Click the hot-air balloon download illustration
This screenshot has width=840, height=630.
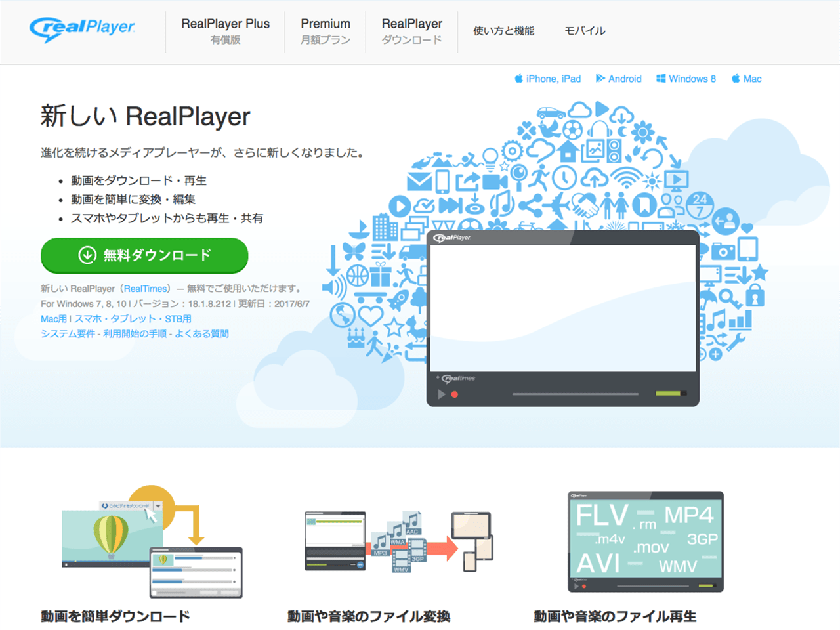[152, 541]
